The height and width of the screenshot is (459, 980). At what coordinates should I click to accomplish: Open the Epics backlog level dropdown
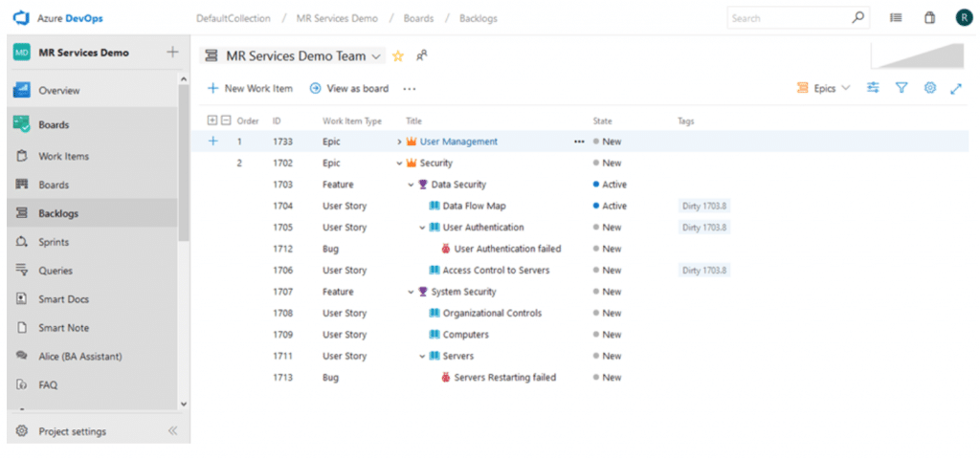tap(823, 88)
